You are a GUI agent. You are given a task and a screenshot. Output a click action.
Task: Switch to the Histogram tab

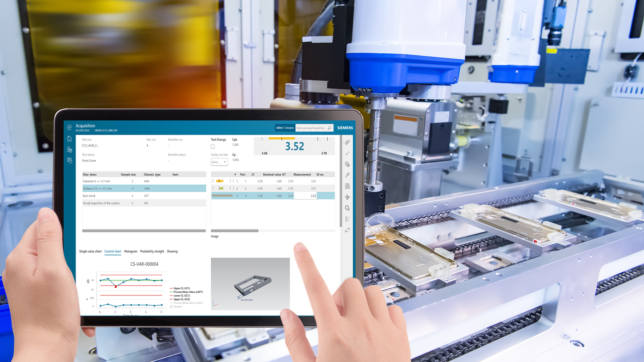click(131, 251)
